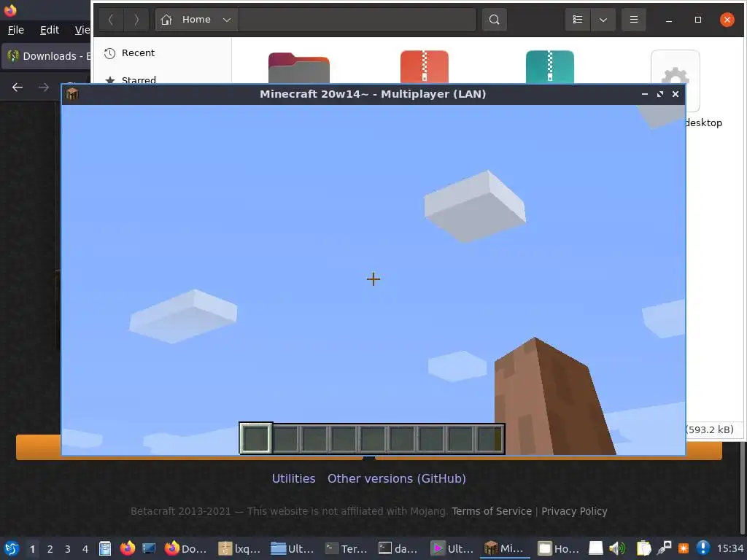Open the Terms of Service link
This screenshot has width=747, height=560.
[492, 511]
